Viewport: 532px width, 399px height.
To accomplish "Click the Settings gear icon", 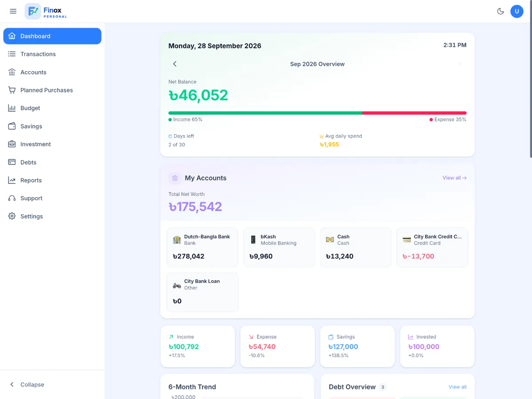I will point(12,216).
